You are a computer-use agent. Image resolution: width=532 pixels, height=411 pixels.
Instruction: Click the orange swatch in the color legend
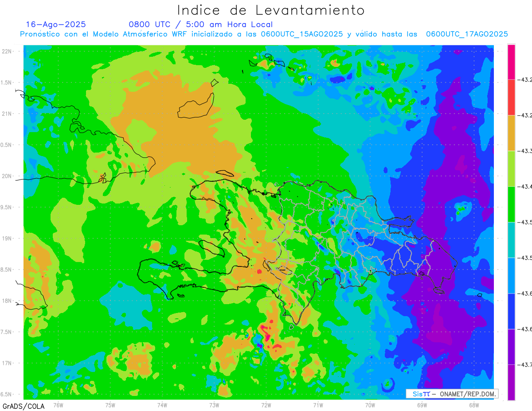pyautogui.click(x=511, y=133)
